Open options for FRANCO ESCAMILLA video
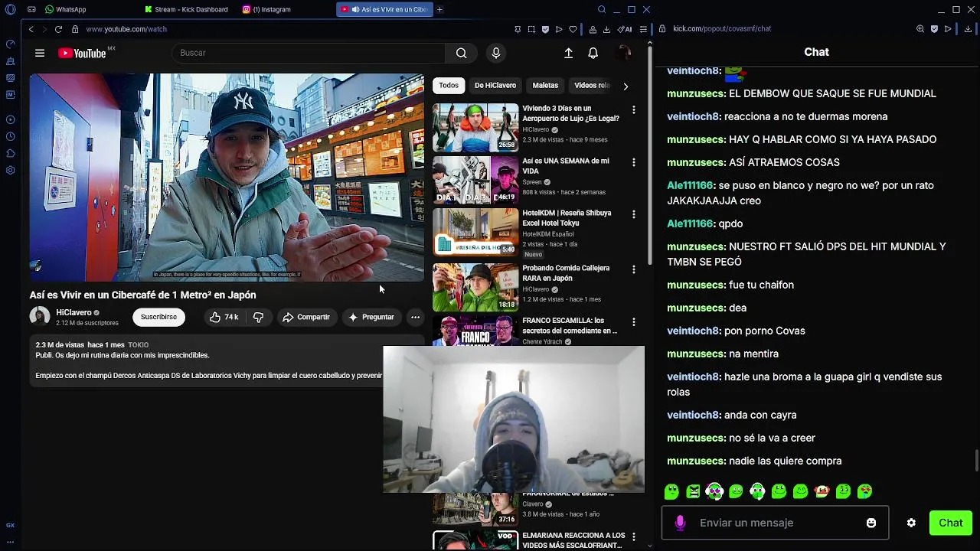 pos(633,322)
